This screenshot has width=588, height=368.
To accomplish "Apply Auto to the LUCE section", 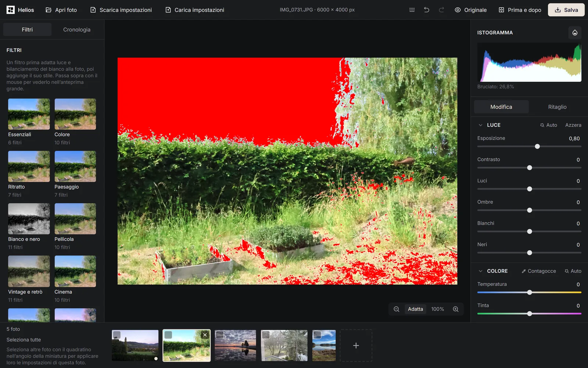I will (x=548, y=125).
